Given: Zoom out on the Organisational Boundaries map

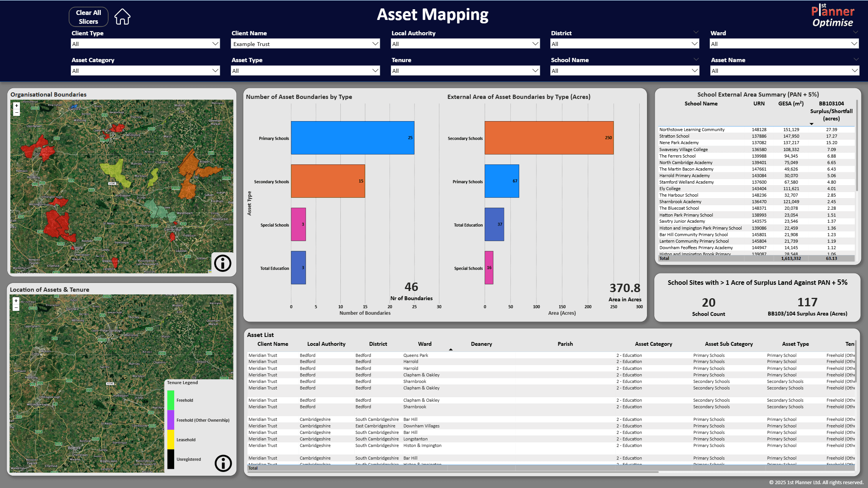Looking at the screenshot, I should (16, 112).
